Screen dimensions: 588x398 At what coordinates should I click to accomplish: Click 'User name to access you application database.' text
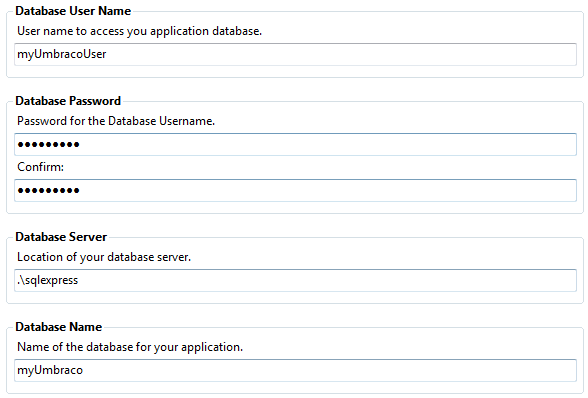(140, 31)
